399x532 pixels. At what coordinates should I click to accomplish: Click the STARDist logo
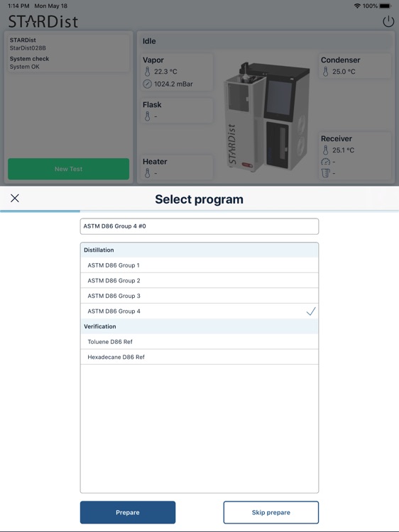point(43,21)
